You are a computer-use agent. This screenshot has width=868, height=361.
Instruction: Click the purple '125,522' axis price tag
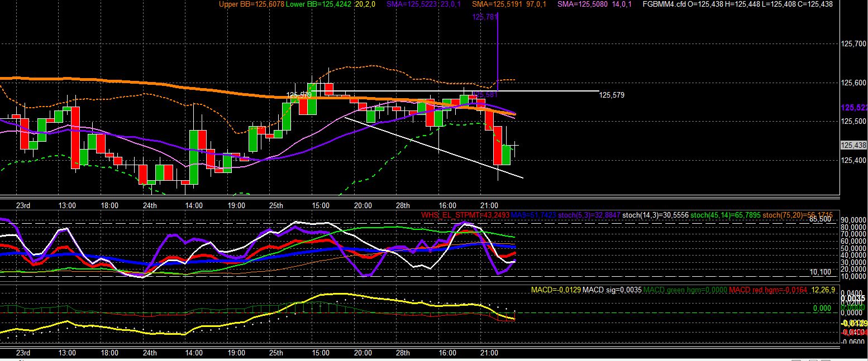pos(855,107)
